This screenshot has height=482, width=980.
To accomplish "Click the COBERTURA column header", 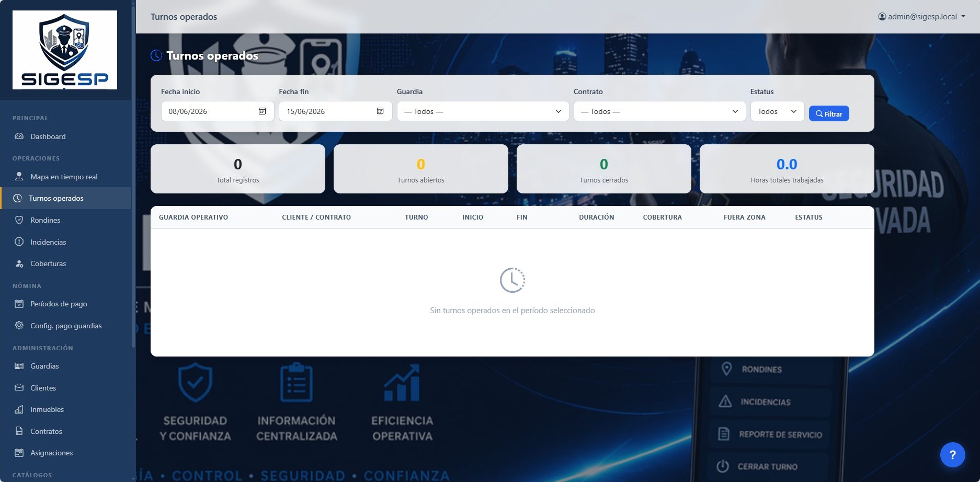I will click(x=663, y=217).
